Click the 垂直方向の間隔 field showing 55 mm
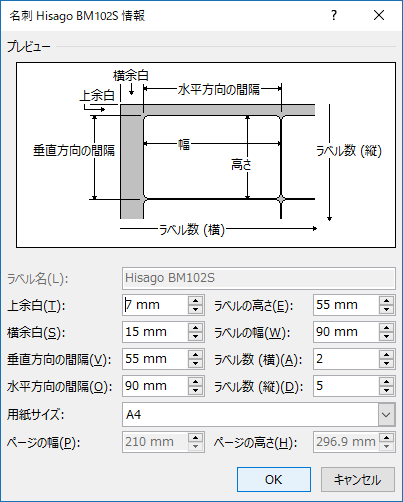 click(155, 359)
